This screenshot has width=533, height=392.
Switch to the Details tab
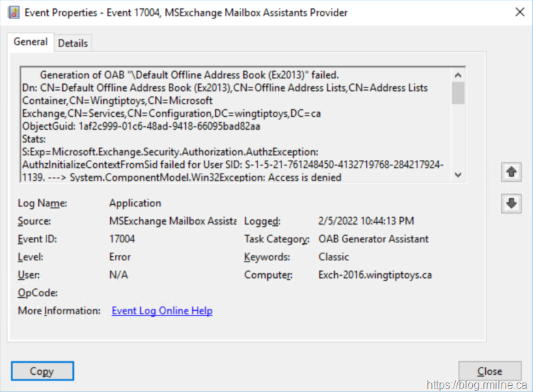coord(72,43)
